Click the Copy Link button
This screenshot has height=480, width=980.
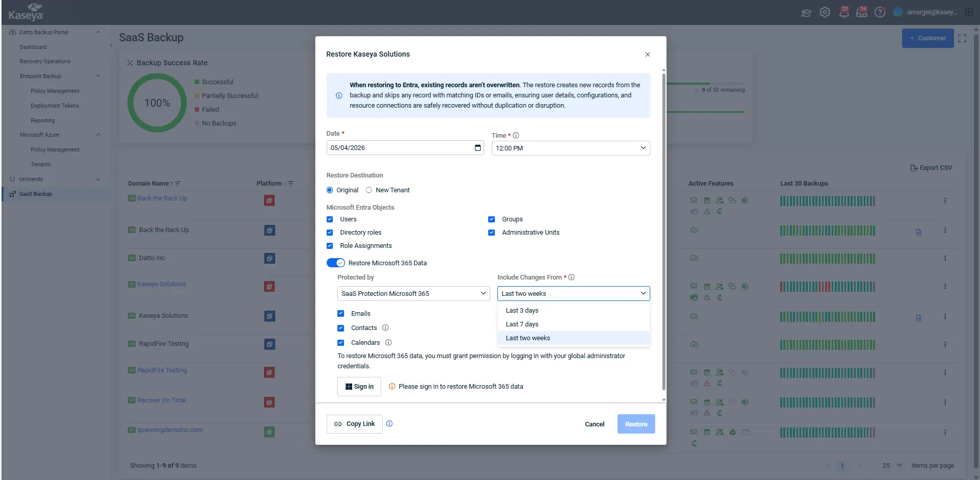coord(355,424)
